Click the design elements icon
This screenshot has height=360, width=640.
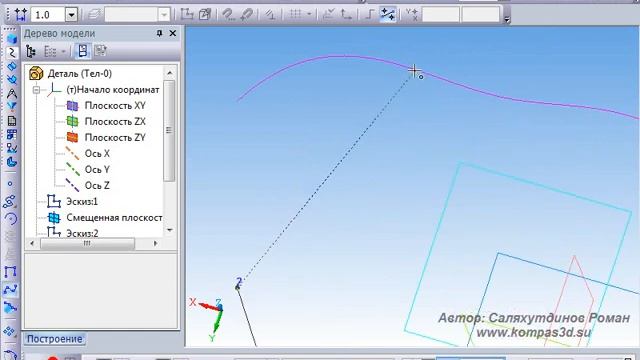(11, 148)
